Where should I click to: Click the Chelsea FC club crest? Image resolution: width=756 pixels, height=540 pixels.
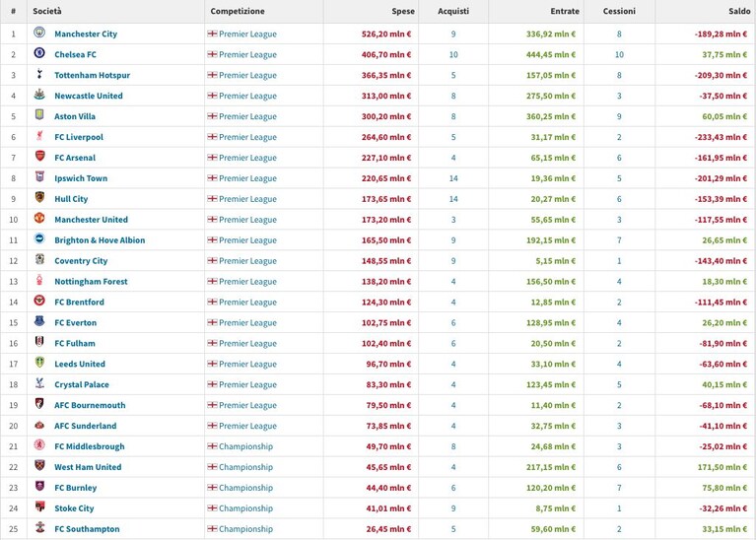point(39,53)
